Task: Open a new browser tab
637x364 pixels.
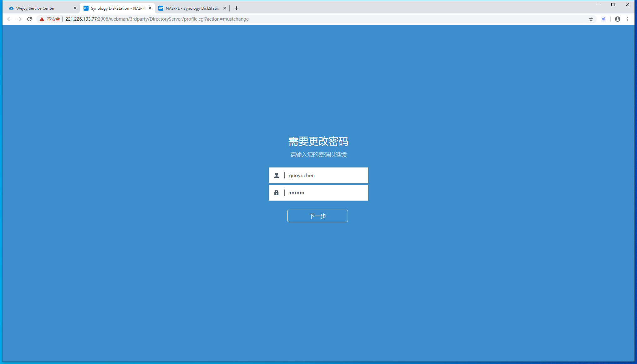Action: 237,8
